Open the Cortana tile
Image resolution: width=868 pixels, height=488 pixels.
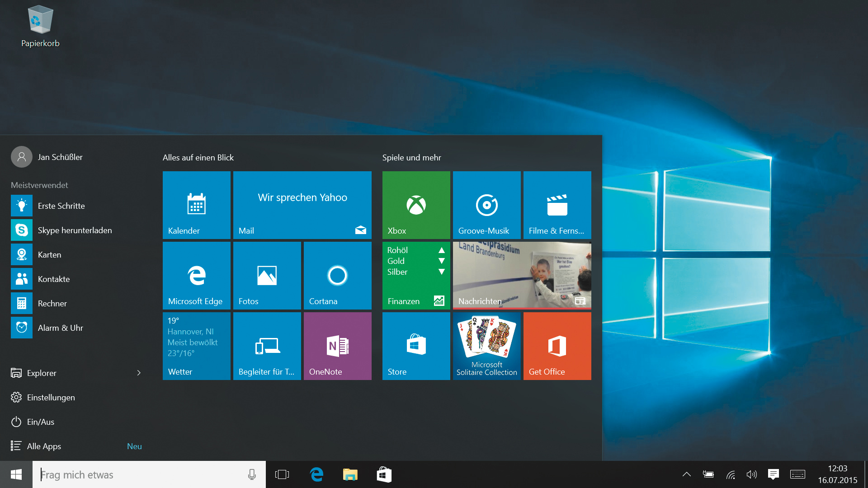337,276
